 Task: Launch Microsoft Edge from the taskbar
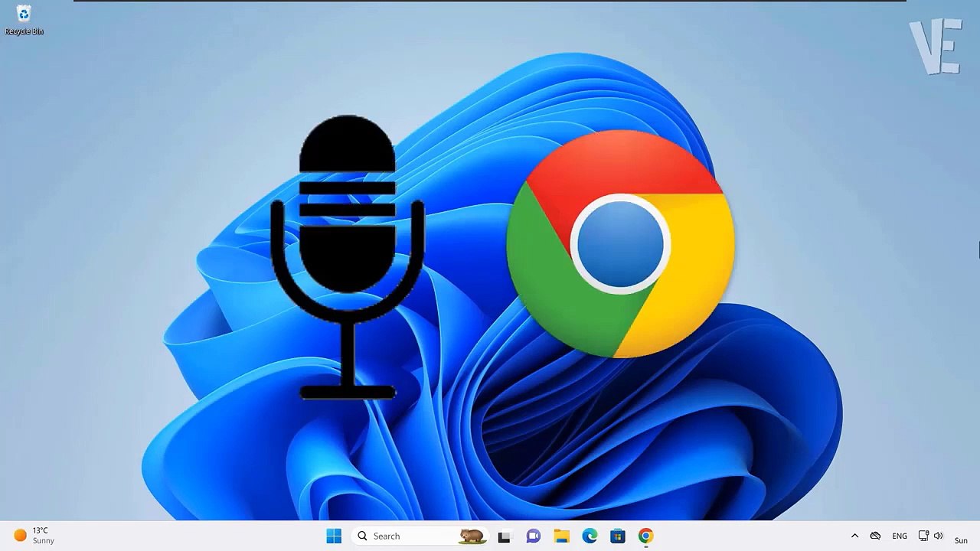coord(590,536)
